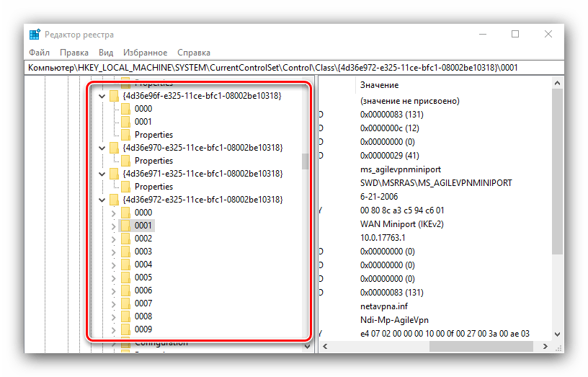Open the Избранное menu
Image resolution: width=588 pixels, height=377 pixels.
[x=145, y=53]
